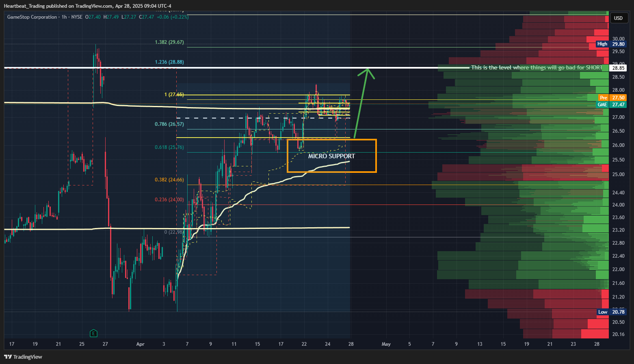The height and width of the screenshot is (364, 634).
Task: Click the 1.236 (28.88) Fibonacci label
Action: (169, 62)
